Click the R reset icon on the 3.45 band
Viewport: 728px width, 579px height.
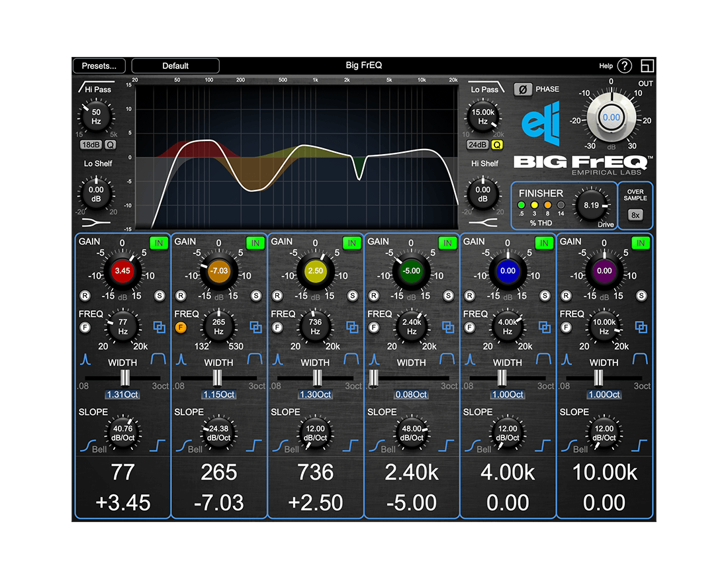[85, 296]
